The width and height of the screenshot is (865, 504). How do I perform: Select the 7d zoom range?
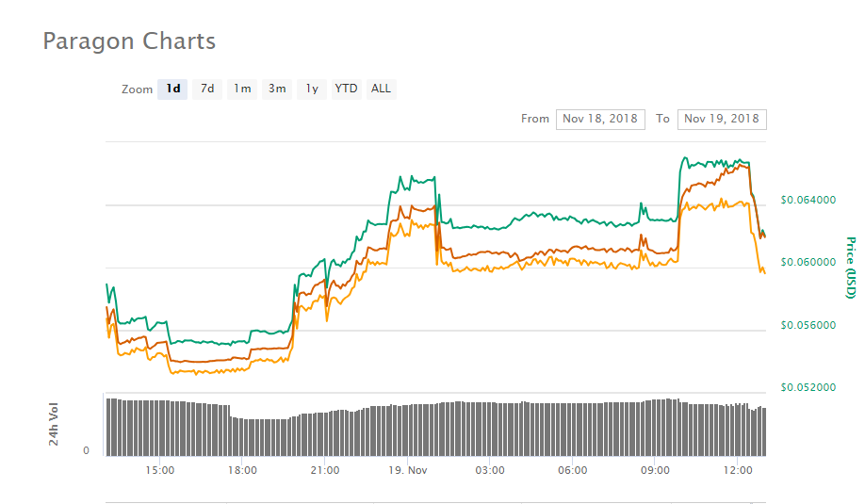pos(207,89)
